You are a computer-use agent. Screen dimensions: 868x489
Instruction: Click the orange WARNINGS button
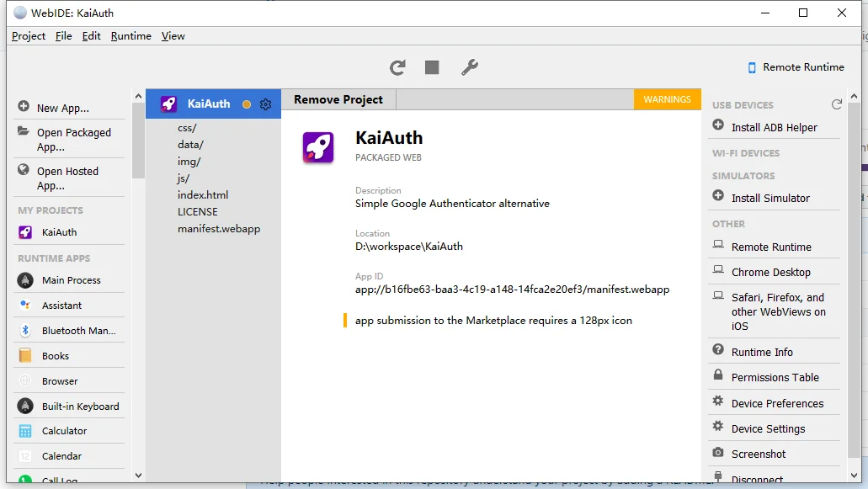click(667, 99)
